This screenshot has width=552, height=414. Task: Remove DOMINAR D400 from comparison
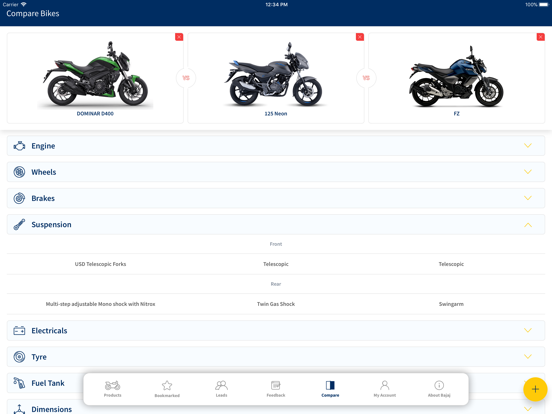[x=179, y=37]
